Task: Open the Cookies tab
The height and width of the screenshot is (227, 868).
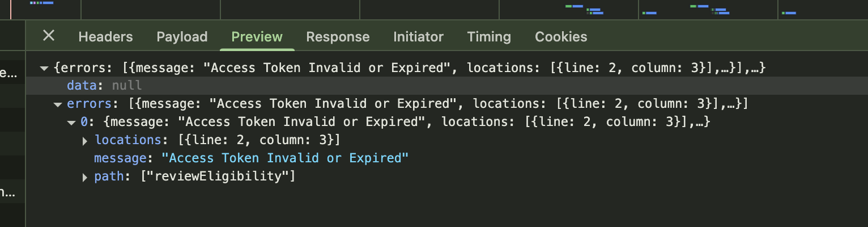Action: tap(561, 37)
